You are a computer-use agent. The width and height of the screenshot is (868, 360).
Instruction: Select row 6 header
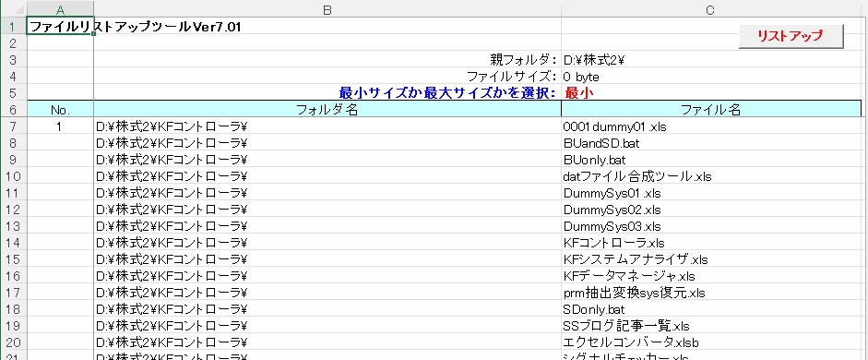[13, 109]
